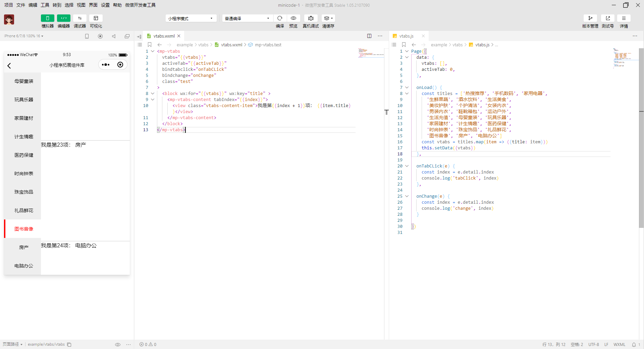Open js editor more actions menu
644x349 pixels.
point(635,36)
